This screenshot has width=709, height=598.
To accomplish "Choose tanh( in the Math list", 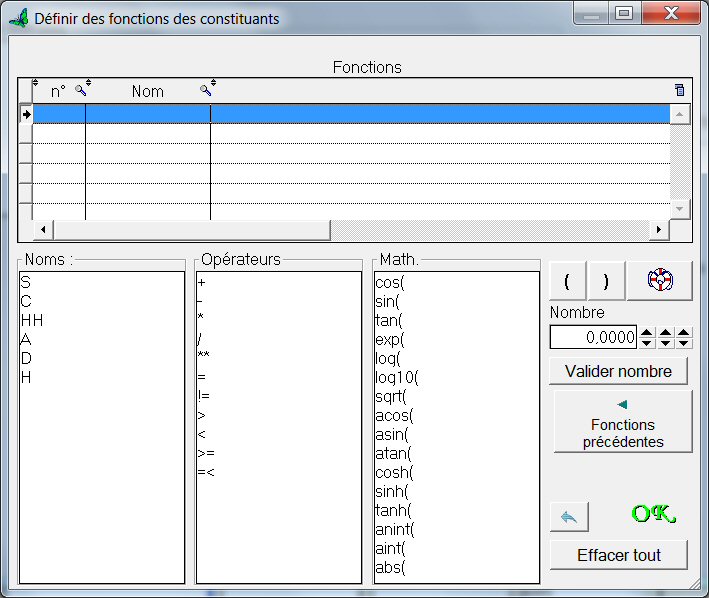I will click(x=393, y=510).
